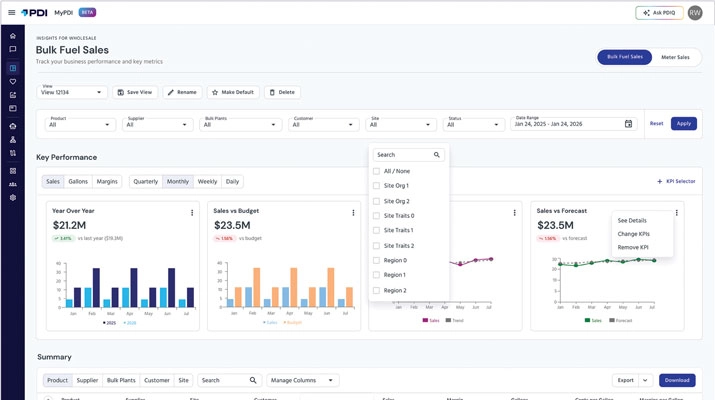The height and width of the screenshot is (400, 715).
Task: Expand the Manage Columns dropdown
Action: [302, 380]
